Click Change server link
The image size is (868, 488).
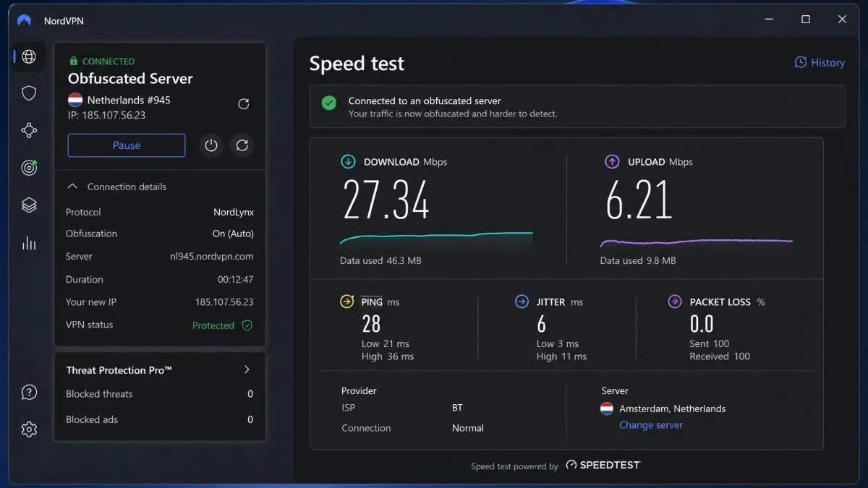pos(651,425)
